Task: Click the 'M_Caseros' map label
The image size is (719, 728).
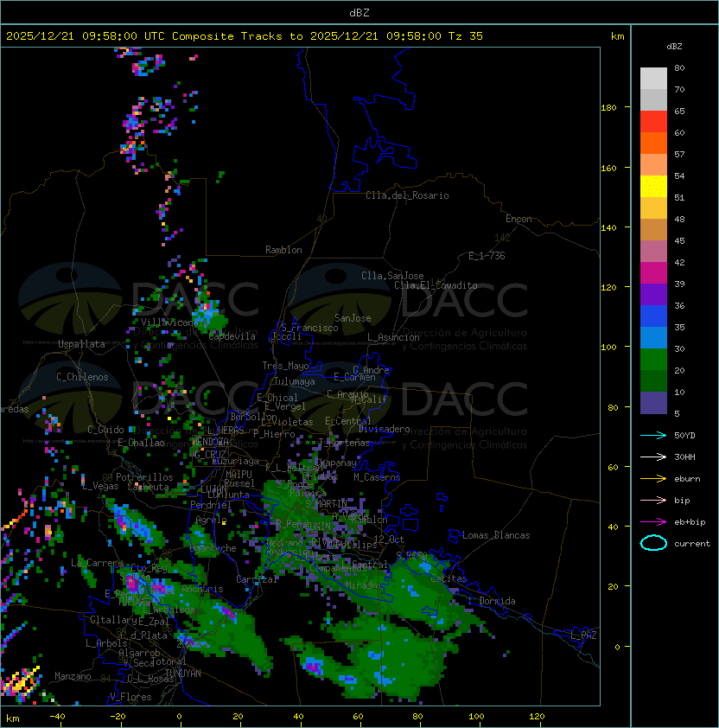Action: pos(377,476)
